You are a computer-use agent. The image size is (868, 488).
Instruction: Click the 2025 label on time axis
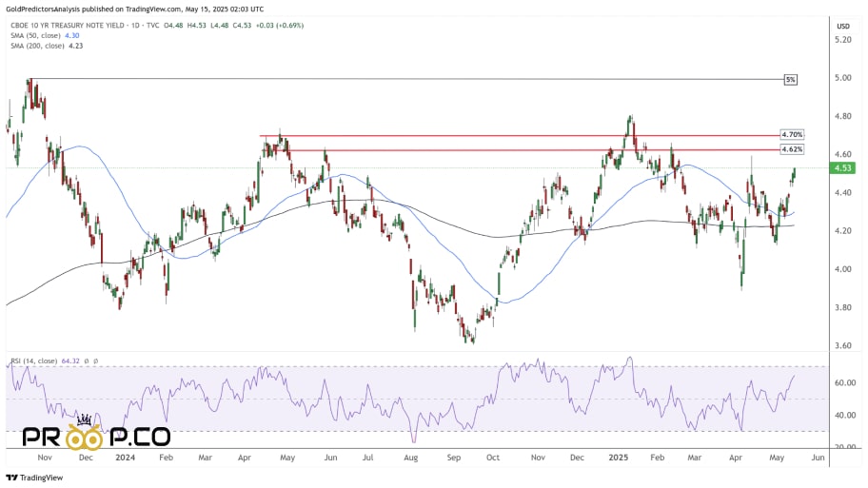pyautogui.click(x=619, y=458)
